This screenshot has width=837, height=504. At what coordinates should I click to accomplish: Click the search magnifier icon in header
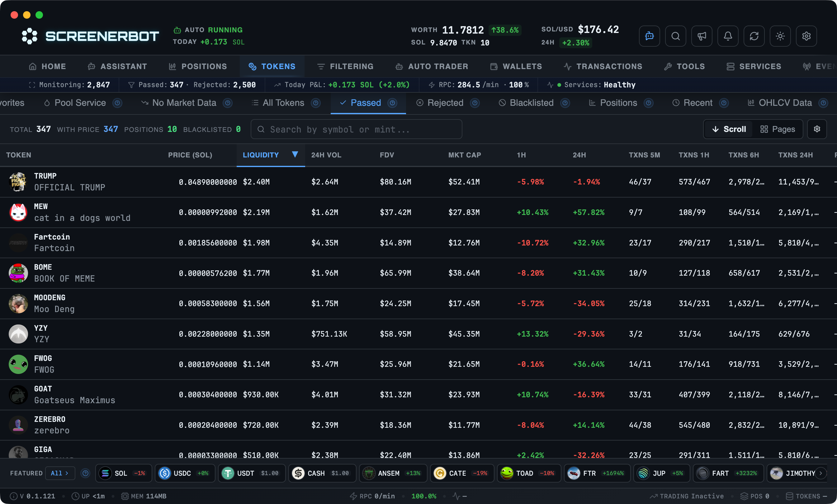pos(675,36)
